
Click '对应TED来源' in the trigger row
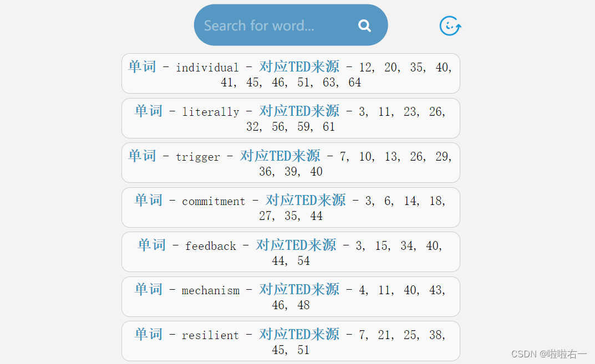[x=280, y=156]
